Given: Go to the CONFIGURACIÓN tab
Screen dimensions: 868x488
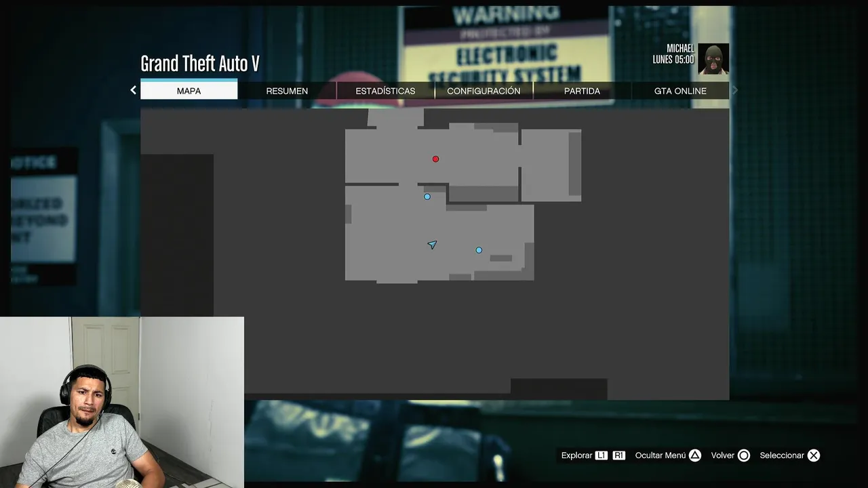Looking at the screenshot, I should tap(484, 91).
